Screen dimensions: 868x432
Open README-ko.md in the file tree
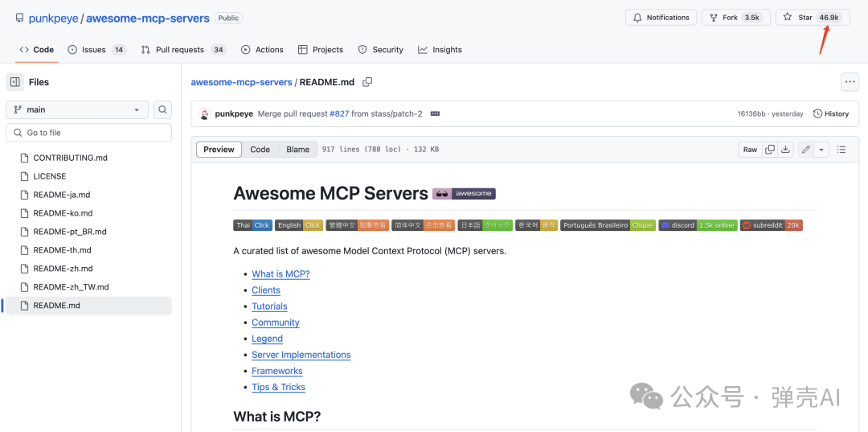(x=88, y=213)
